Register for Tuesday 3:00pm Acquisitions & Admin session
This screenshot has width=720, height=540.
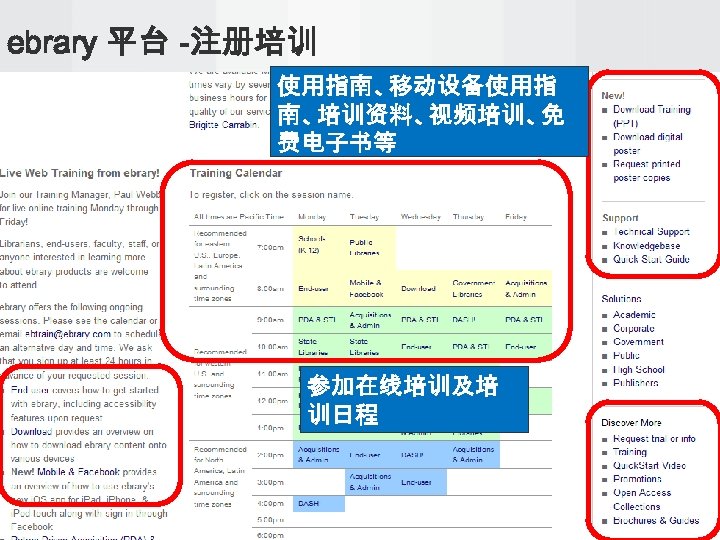coord(370,482)
